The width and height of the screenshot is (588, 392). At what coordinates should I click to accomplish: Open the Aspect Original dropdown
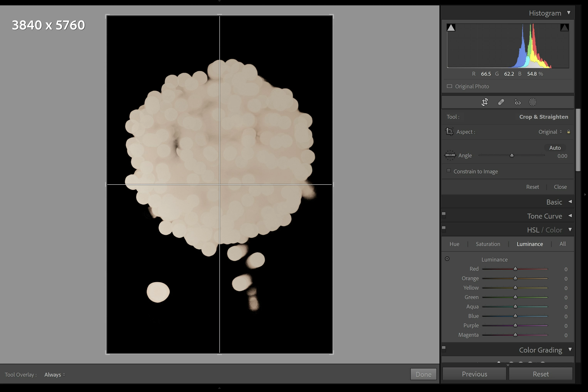pos(550,132)
